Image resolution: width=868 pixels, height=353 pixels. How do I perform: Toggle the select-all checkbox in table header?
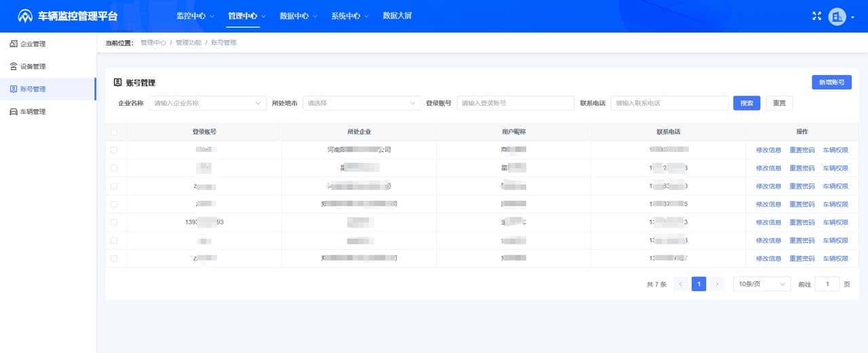coord(114,132)
